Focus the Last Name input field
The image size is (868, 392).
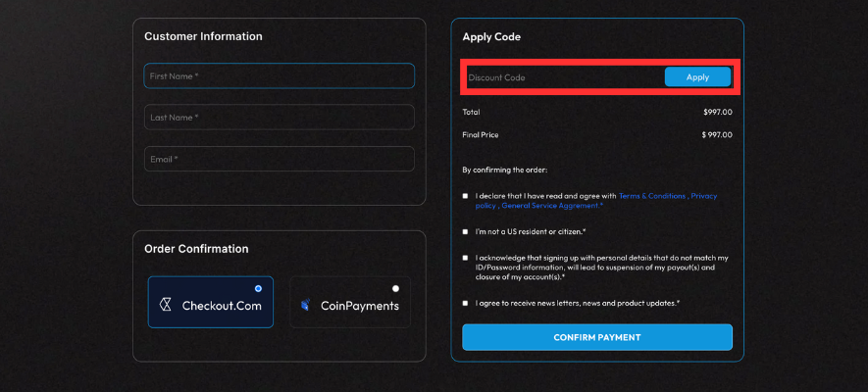(x=279, y=118)
